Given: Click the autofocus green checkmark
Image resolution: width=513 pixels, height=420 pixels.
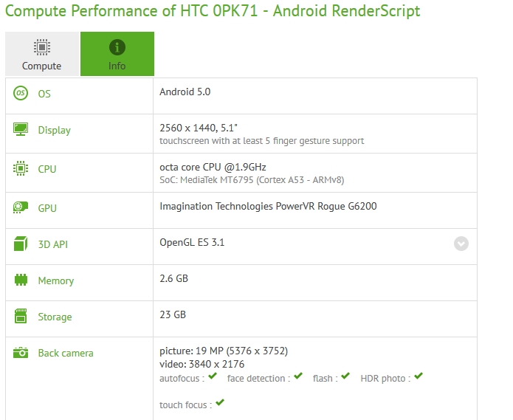Looking at the screenshot, I should [213, 376].
